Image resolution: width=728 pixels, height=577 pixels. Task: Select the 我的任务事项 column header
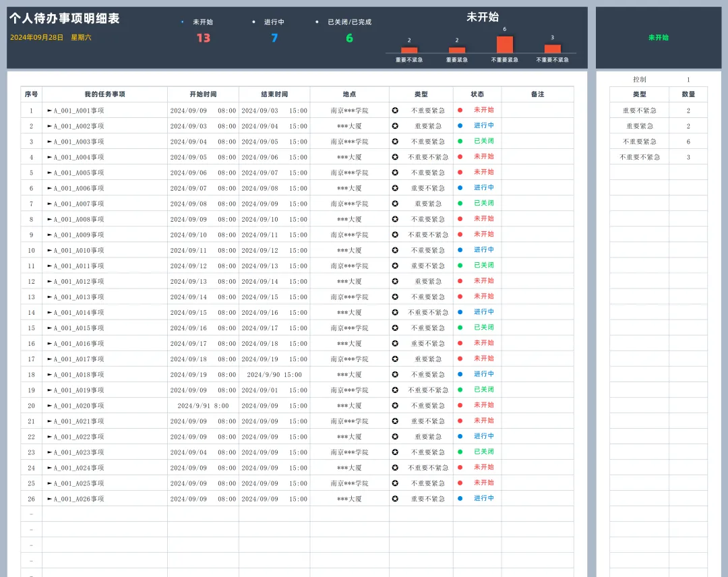pyautogui.click(x=105, y=94)
